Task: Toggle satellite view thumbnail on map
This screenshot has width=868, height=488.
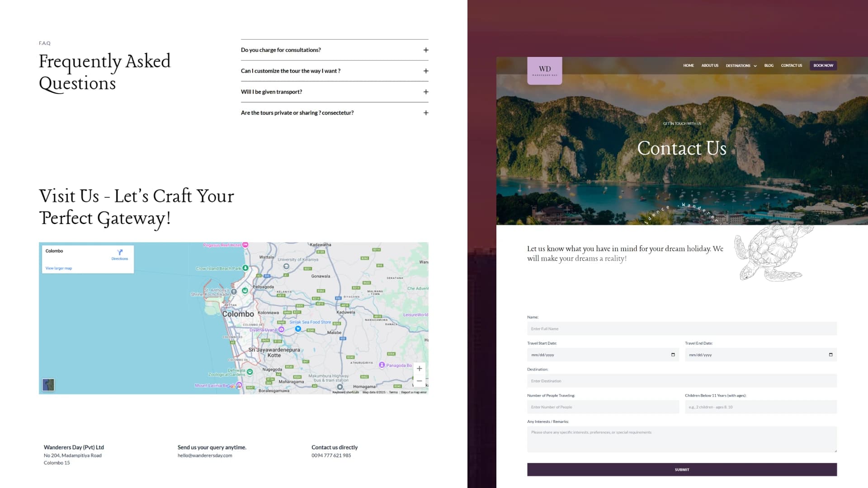Action: tap(48, 385)
